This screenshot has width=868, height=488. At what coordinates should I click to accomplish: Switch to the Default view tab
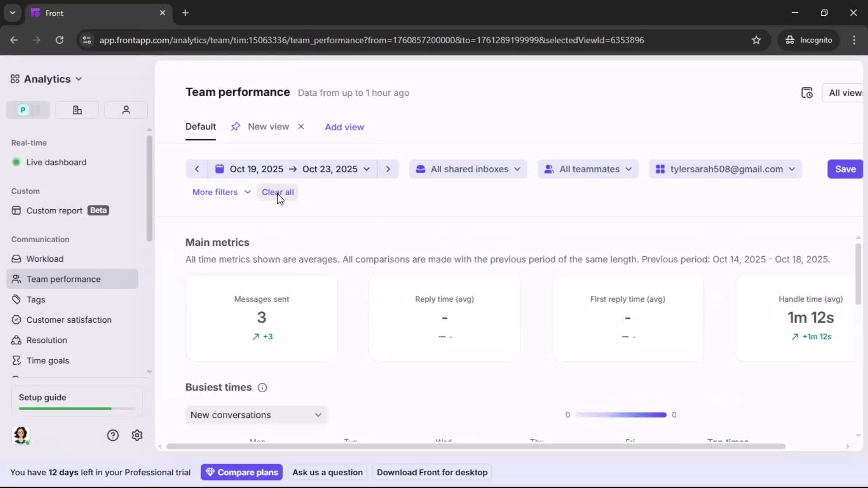(200, 127)
